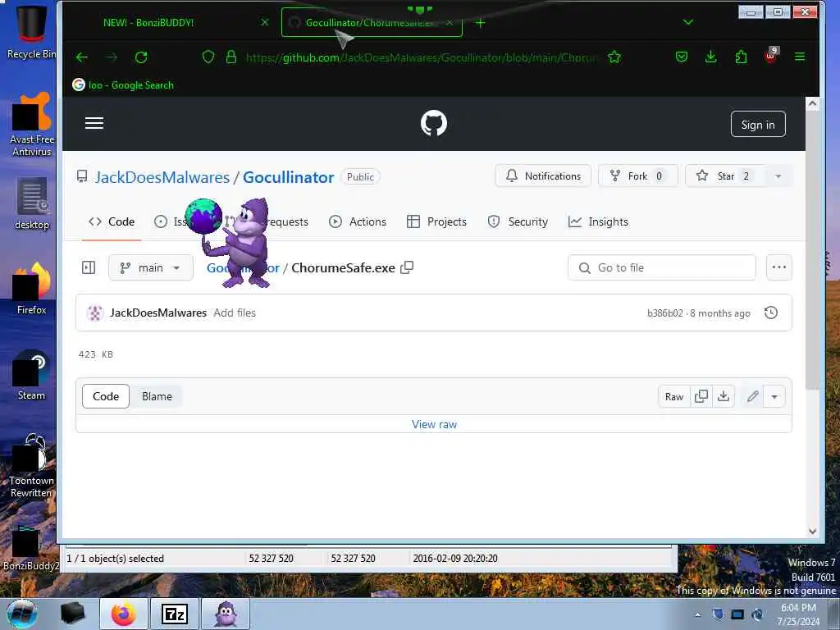Open the Firefox taskbar icon
The image size is (840, 630).
(x=124, y=614)
